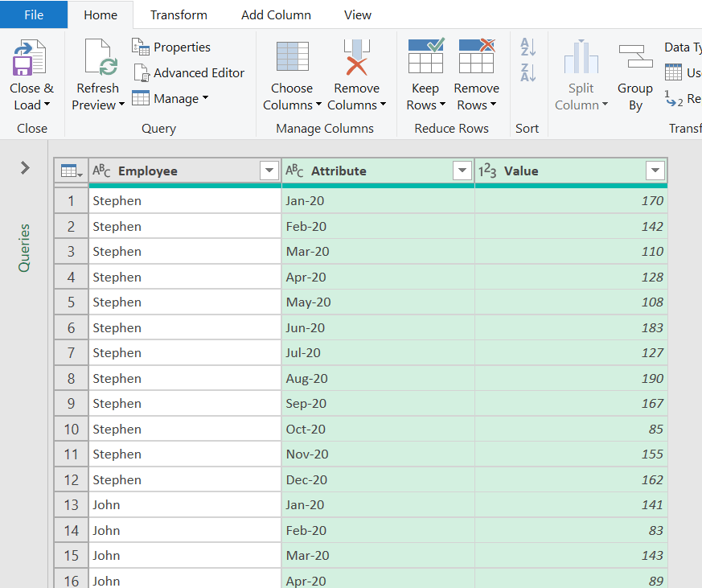702x588 pixels.
Task: Expand the Queries sidebar pane
Action: point(24,169)
